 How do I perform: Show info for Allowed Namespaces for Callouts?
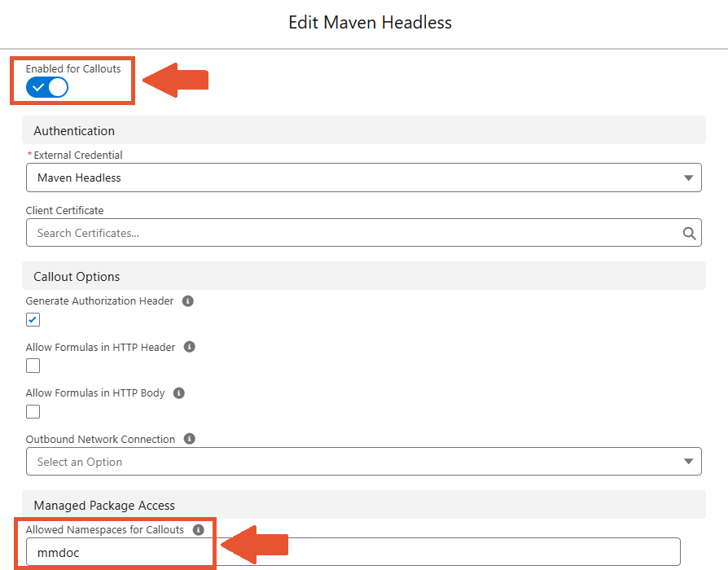[198, 529]
